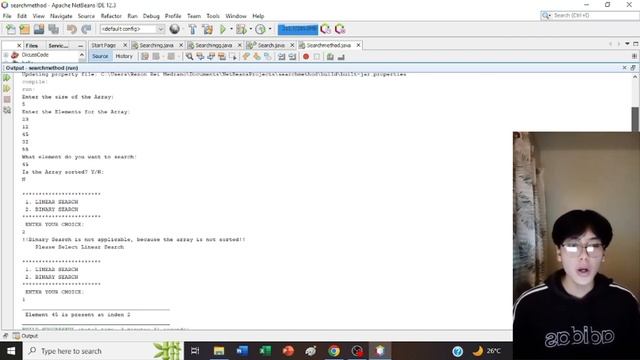Open the Profile Project dropdown arrow
Image resolution: width=640 pixels, height=360 pixels.
[270, 29]
